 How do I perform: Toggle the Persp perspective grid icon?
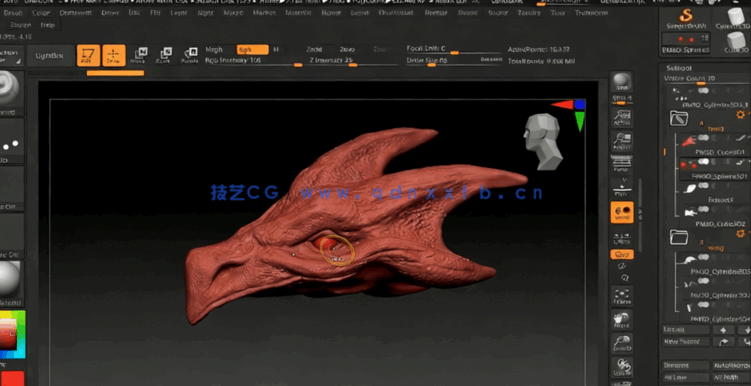(622, 164)
